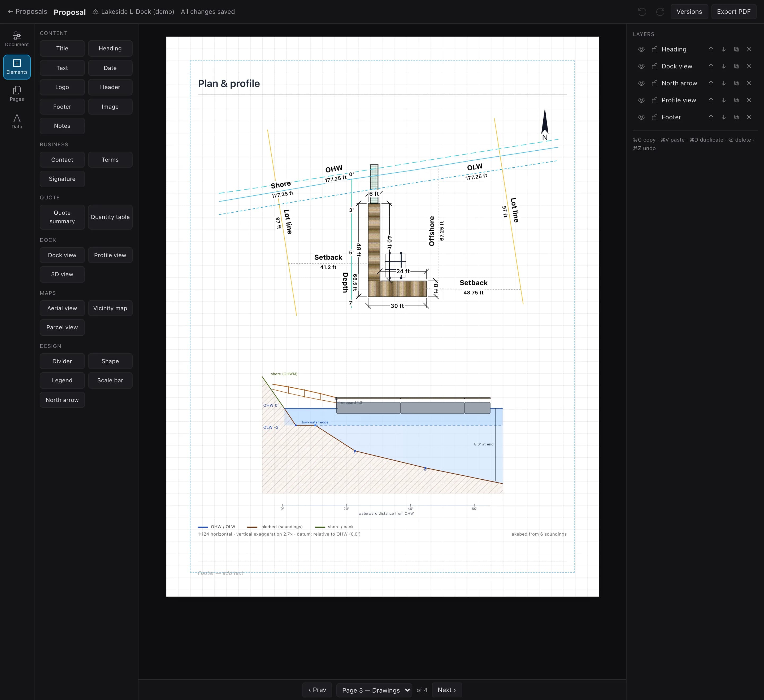
Task: Go to the previous page
Action: (317, 690)
